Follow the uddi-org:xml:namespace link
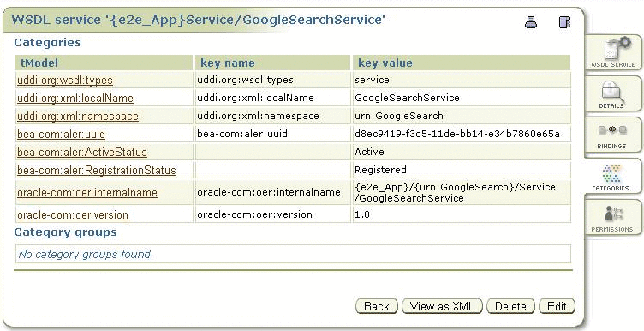644x331 pixels. pyautogui.click(x=78, y=117)
